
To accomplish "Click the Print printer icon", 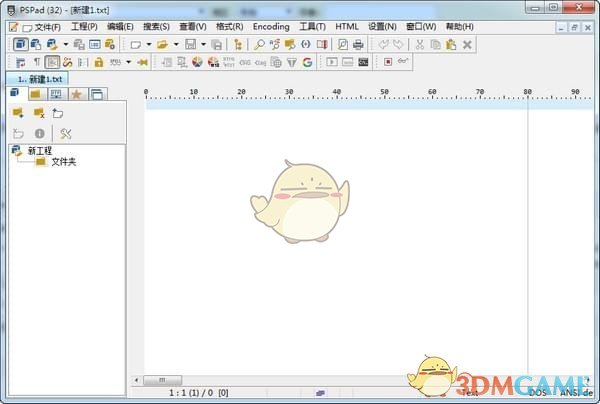I will tap(358, 45).
